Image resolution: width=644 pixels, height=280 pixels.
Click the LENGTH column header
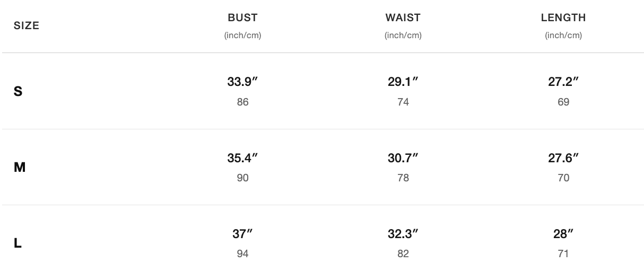(563, 17)
